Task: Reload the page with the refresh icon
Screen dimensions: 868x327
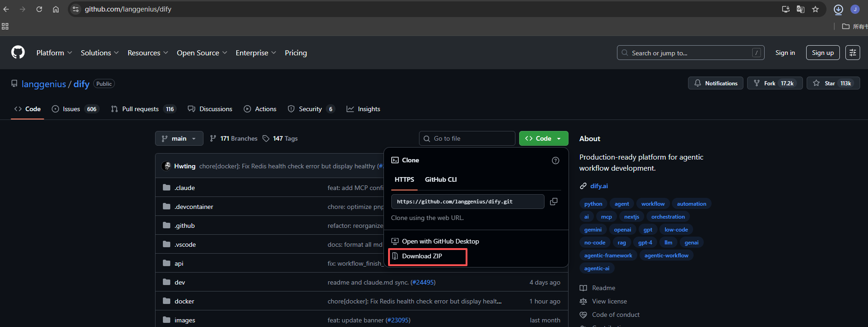Action: [x=39, y=9]
